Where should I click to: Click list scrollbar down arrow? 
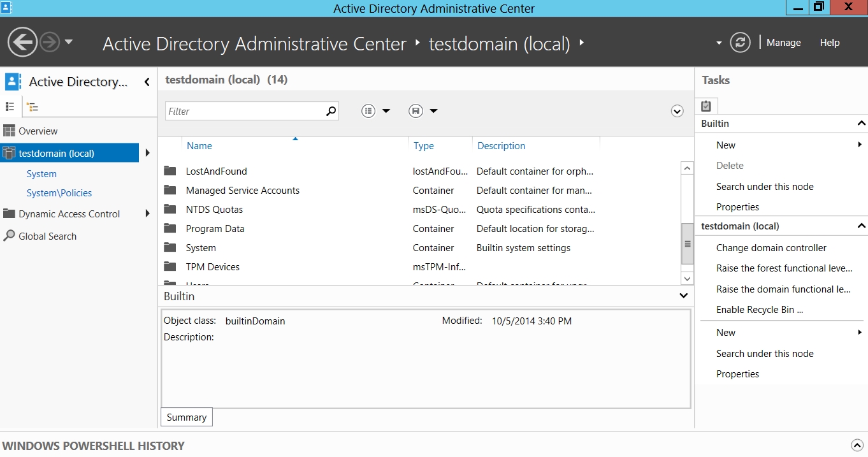[x=687, y=279]
